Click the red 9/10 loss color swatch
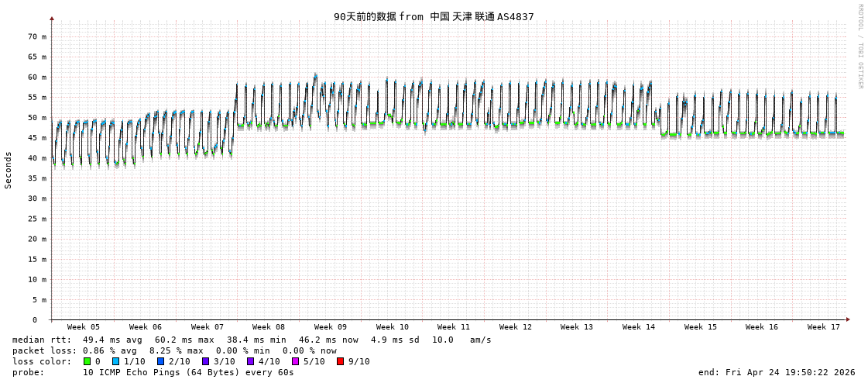 [341, 361]
